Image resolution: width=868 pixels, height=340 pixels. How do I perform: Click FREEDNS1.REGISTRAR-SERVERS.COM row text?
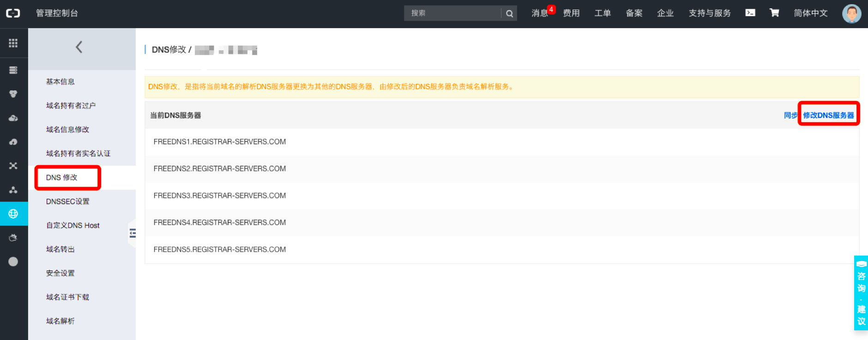(220, 142)
